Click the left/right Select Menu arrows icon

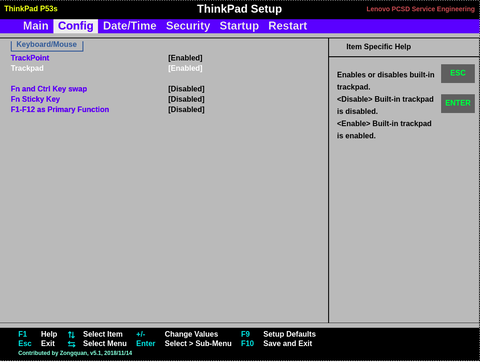click(71, 344)
